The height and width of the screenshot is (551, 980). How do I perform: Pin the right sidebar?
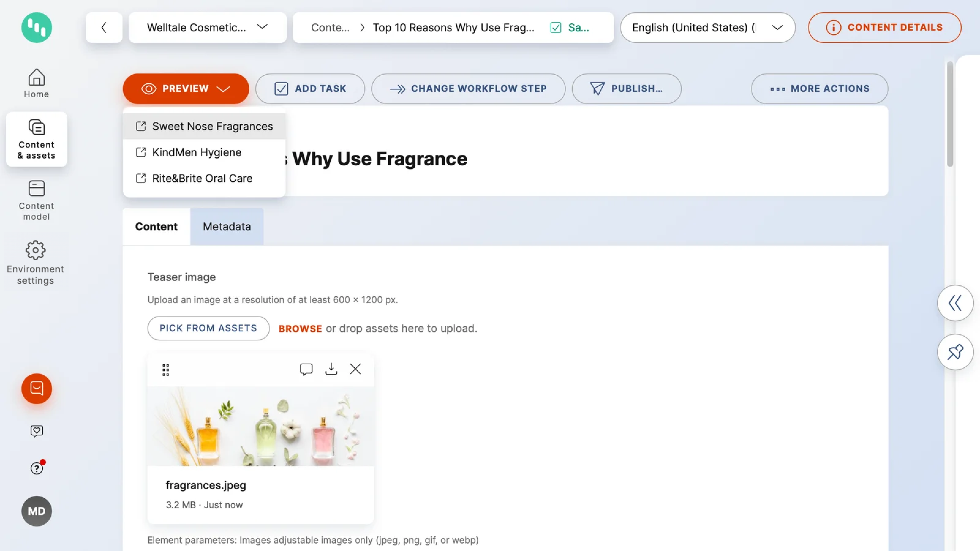[955, 352]
